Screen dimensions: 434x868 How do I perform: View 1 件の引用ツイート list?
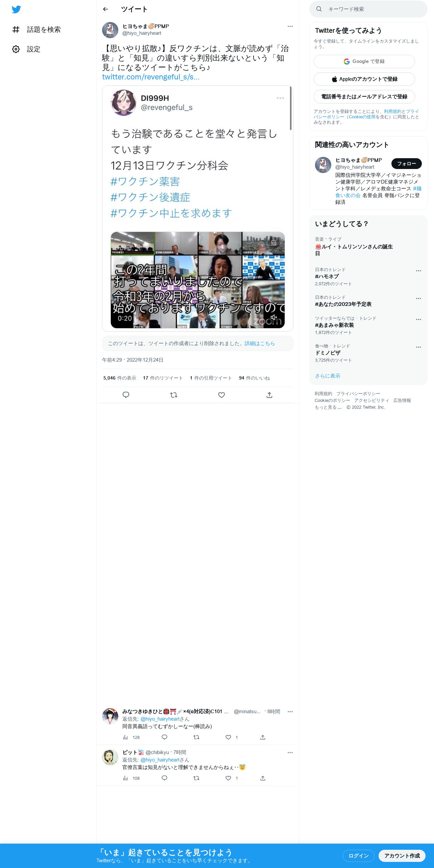coord(211,378)
